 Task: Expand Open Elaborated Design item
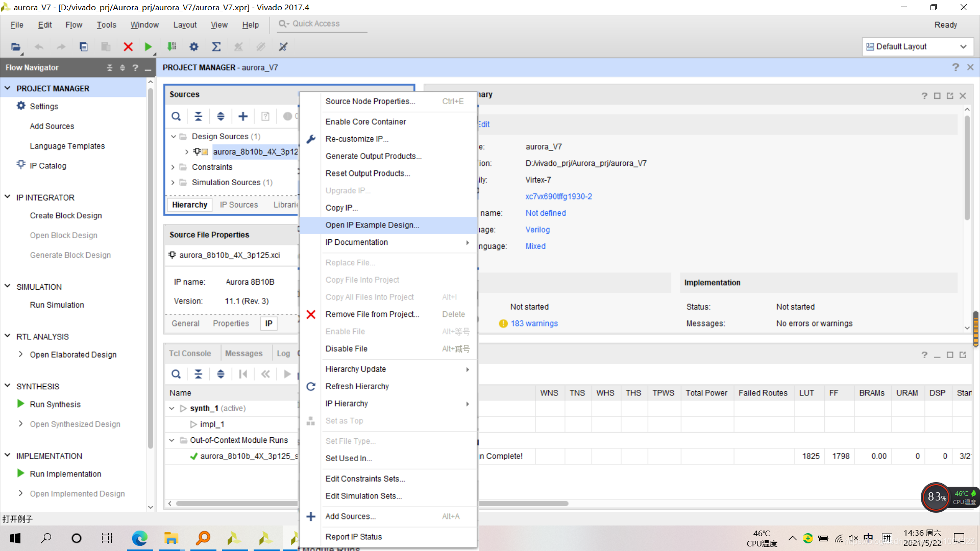coord(20,354)
